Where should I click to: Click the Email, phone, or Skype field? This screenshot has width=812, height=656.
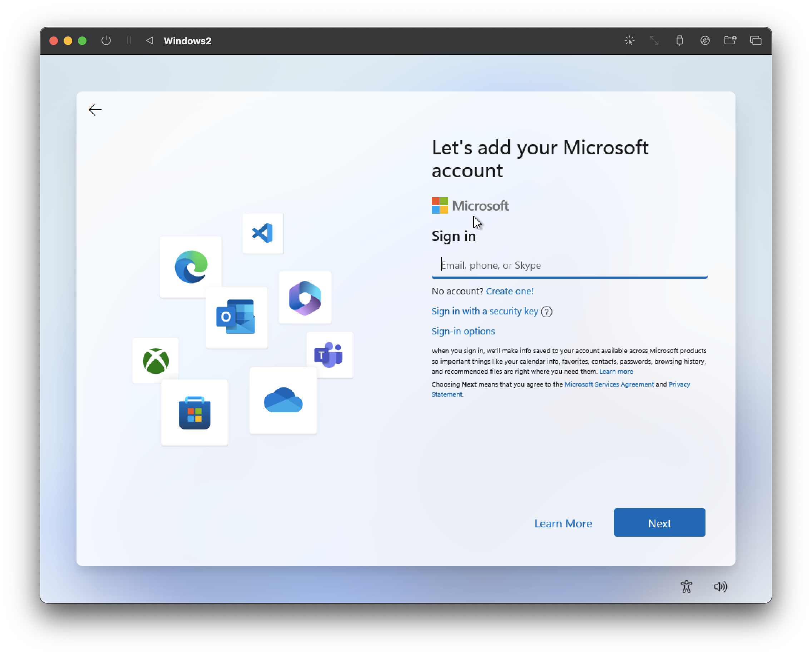coord(569,265)
